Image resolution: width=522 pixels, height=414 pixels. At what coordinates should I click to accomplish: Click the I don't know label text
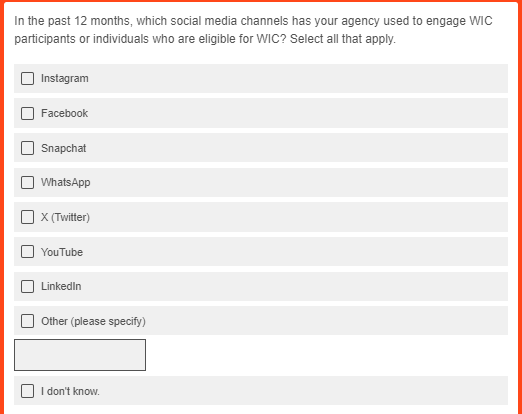[70, 391]
